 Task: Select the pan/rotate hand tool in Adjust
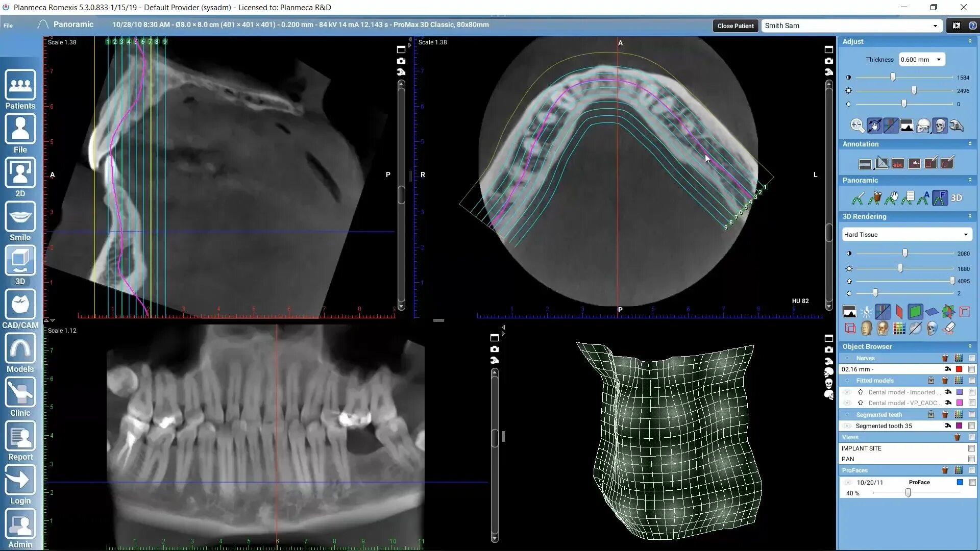[874, 126]
